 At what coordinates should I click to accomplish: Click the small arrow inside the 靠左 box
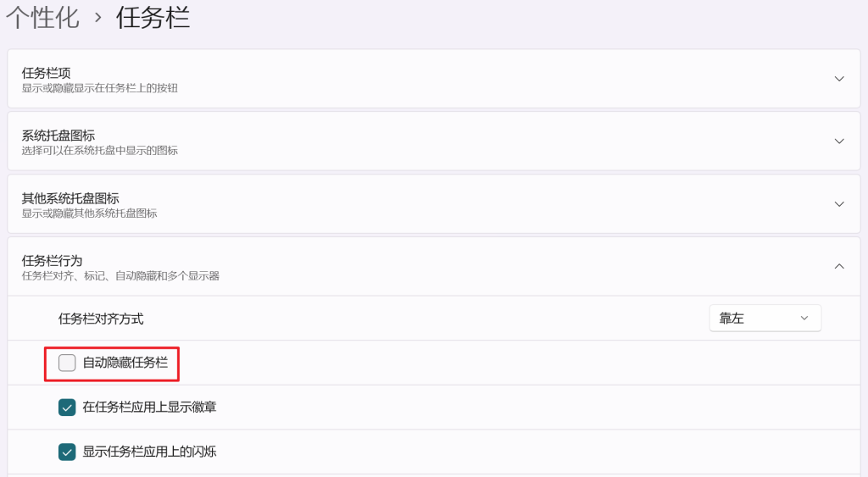click(804, 318)
